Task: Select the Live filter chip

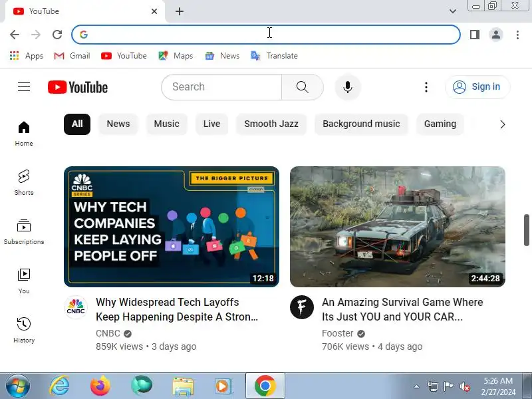Action: point(211,124)
